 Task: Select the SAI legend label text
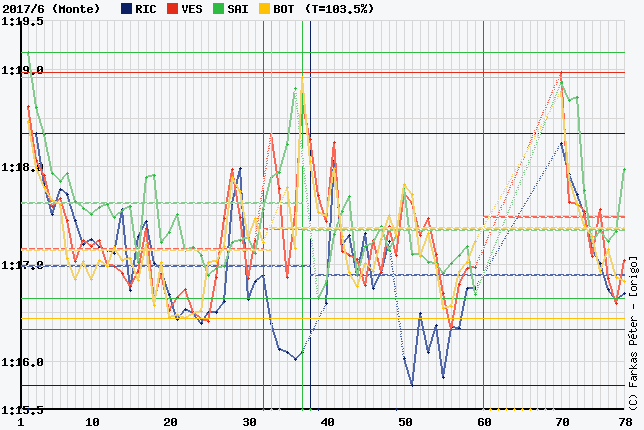click(x=238, y=9)
